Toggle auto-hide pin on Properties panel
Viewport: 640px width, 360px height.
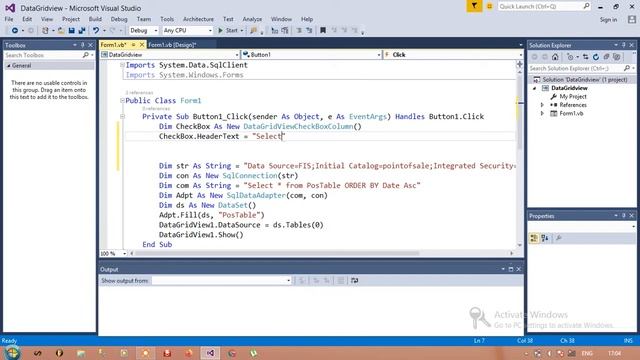[624, 216]
